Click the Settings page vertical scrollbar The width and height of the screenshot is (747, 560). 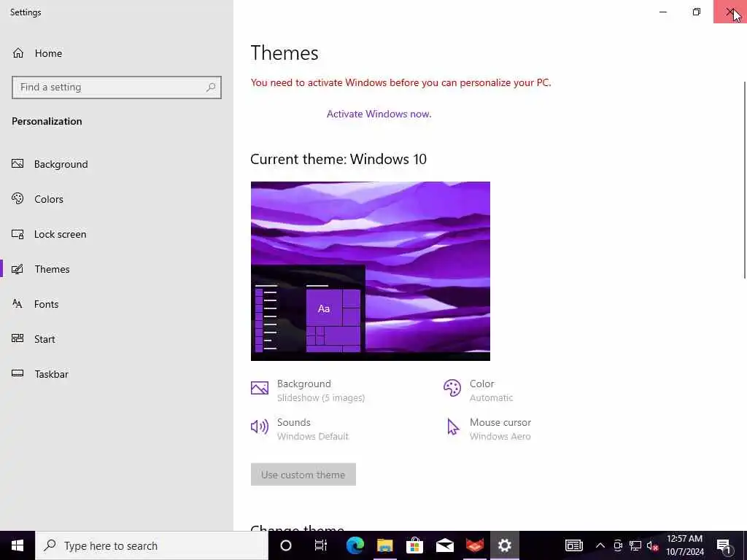click(744, 180)
